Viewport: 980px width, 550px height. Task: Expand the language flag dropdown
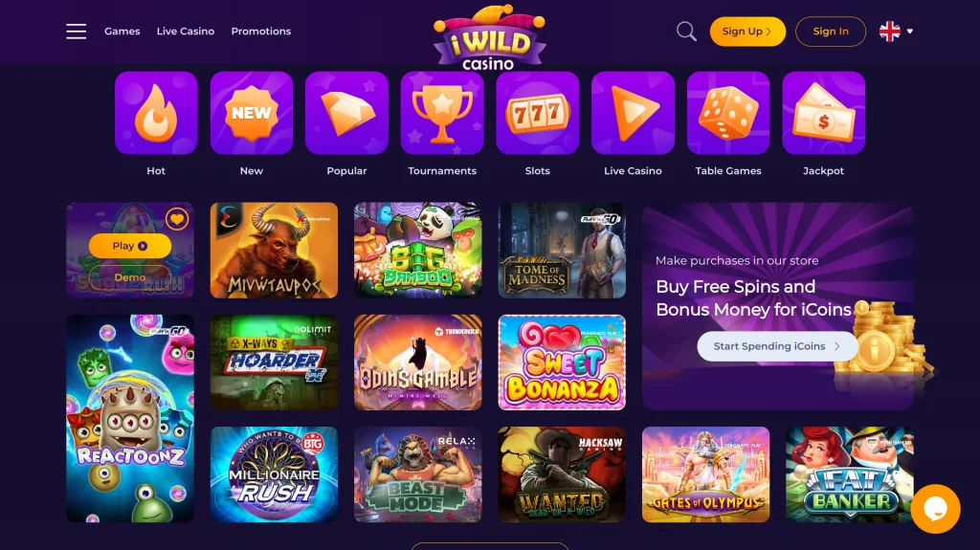tap(896, 32)
